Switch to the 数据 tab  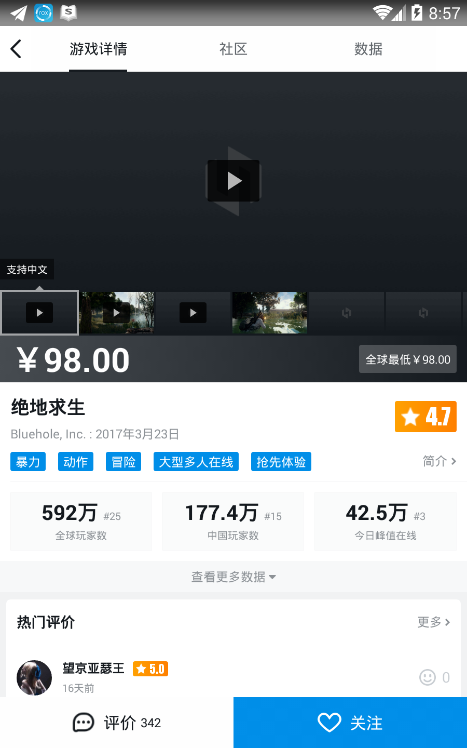pos(368,49)
